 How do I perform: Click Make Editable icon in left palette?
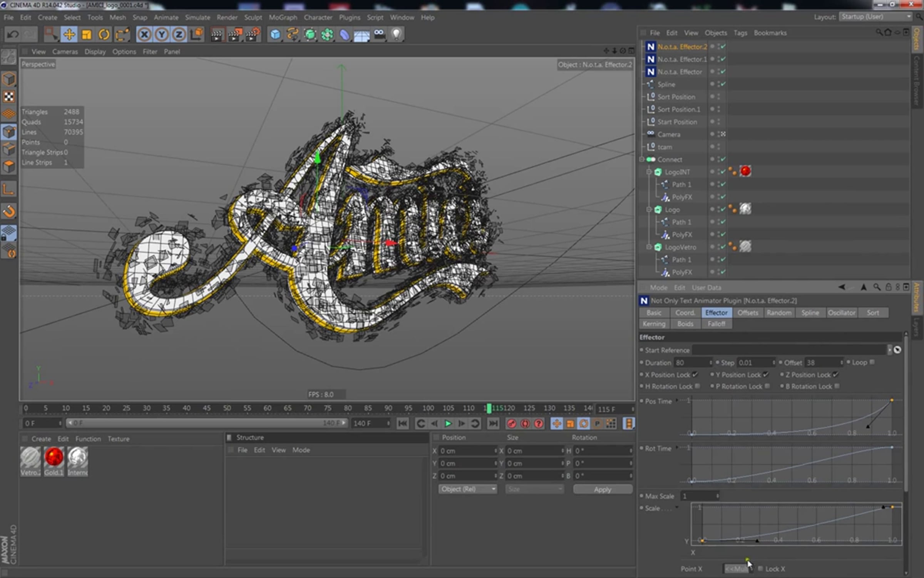9,57
